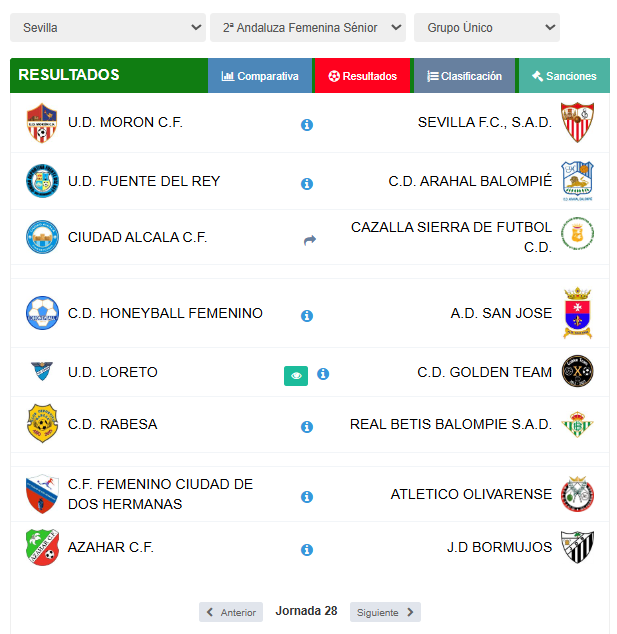The width and height of the screenshot is (617, 634).
Task: Click the C.D. Golden Team name
Action: (x=484, y=372)
